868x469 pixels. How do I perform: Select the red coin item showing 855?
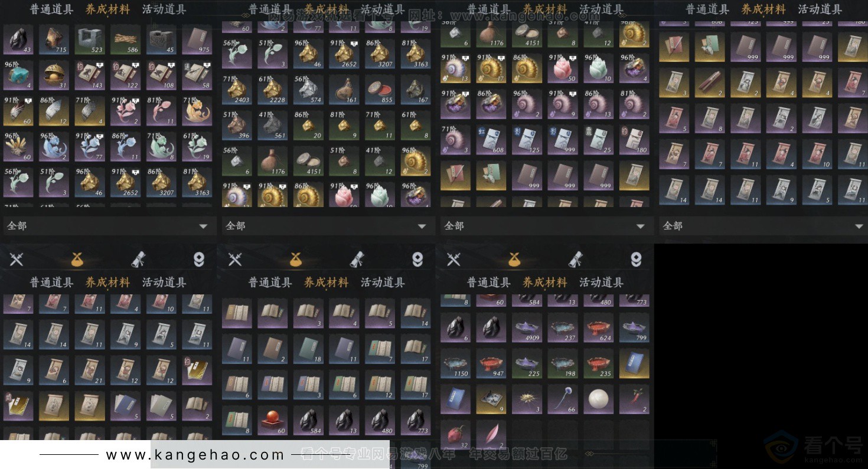380,90
